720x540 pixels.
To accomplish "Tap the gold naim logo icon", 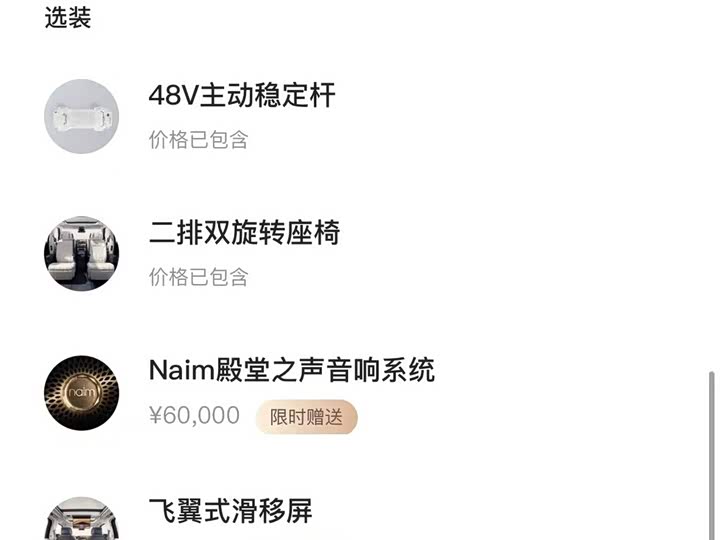I will (81, 393).
